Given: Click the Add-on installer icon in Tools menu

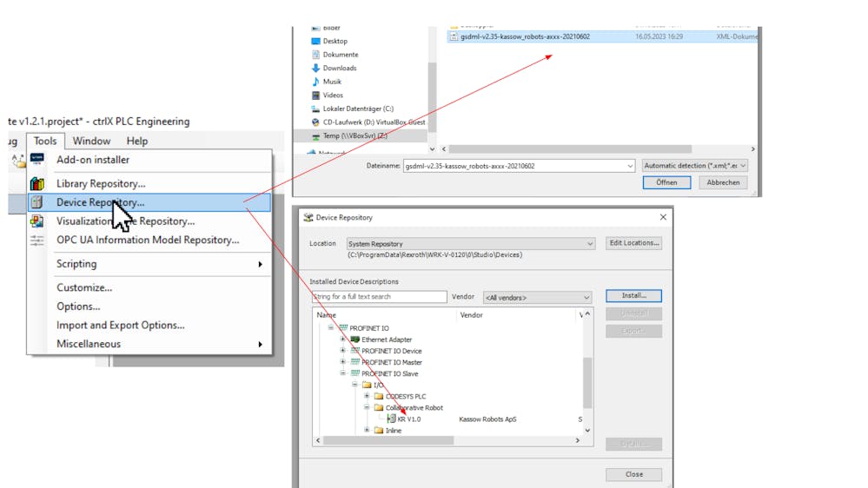Looking at the screenshot, I should pyautogui.click(x=37, y=160).
